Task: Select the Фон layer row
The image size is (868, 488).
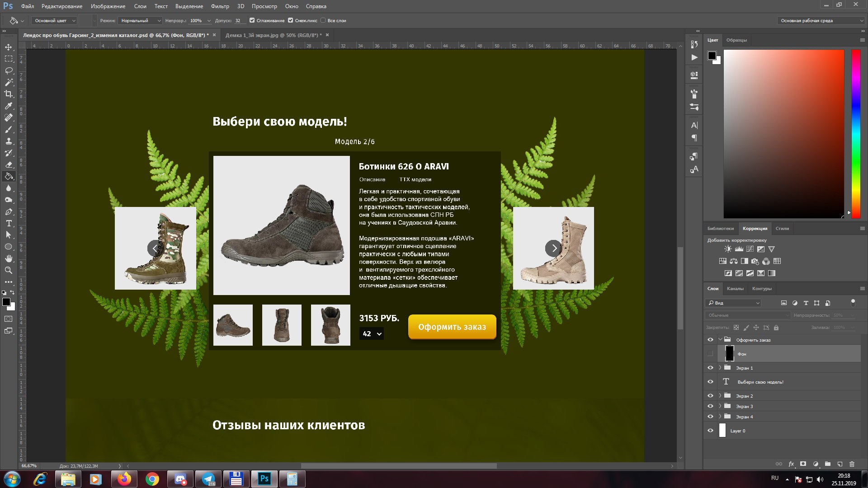Action: tap(789, 354)
